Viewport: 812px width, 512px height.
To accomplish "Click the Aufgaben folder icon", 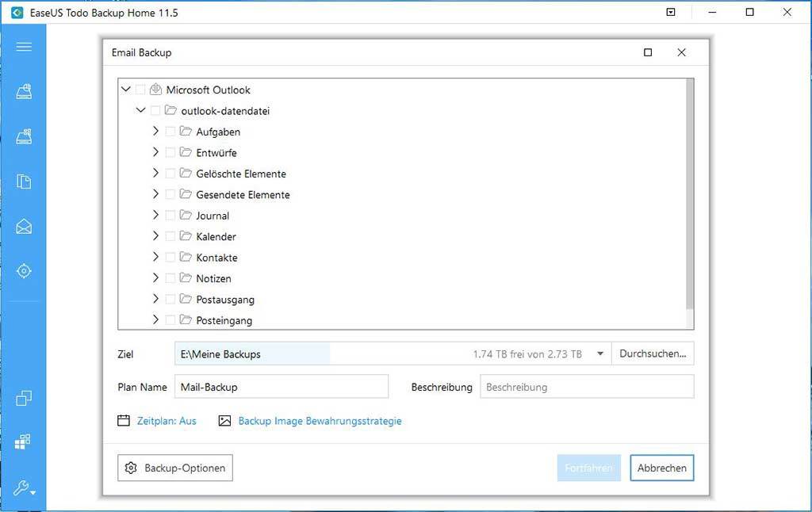I will (x=186, y=131).
